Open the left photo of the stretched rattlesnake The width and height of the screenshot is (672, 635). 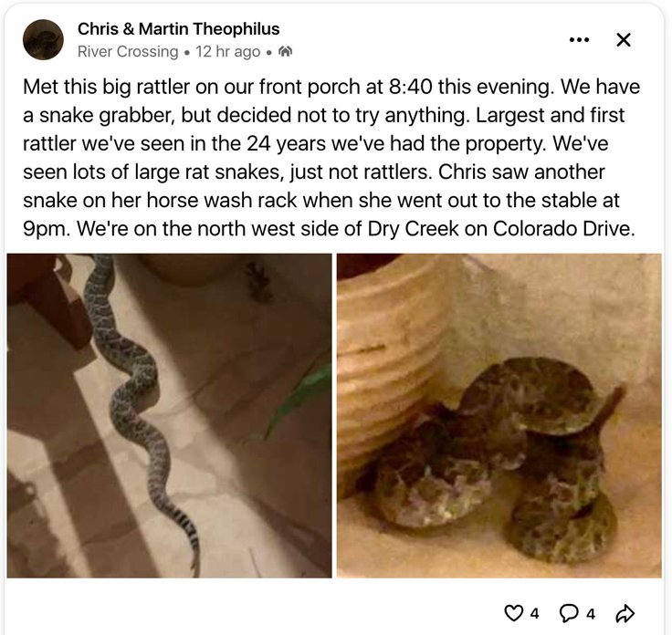169,416
